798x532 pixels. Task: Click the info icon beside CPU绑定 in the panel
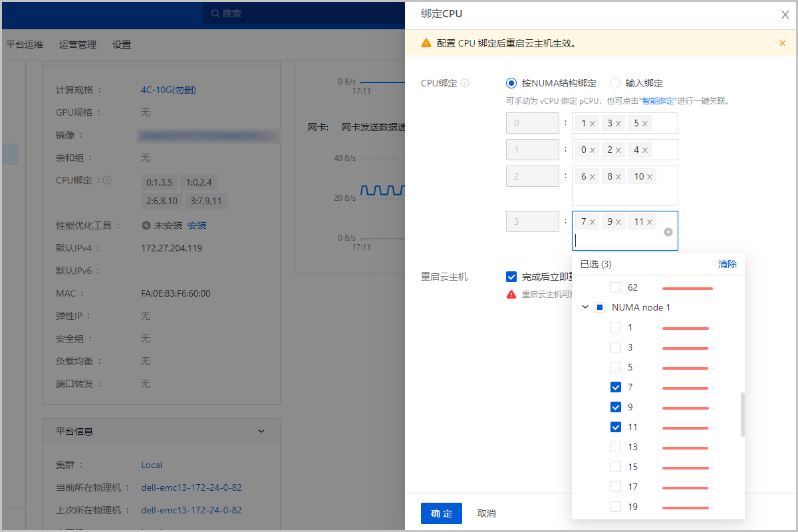(465, 83)
